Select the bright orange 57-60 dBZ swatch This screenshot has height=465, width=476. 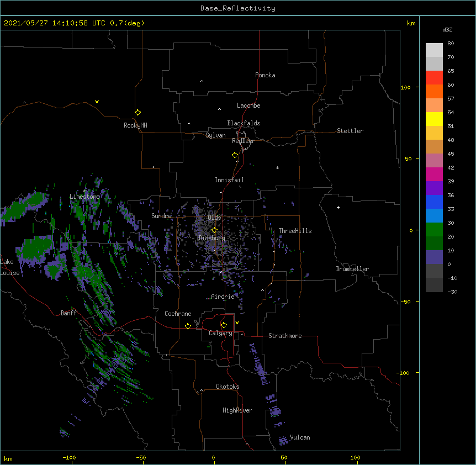coord(434,91)
